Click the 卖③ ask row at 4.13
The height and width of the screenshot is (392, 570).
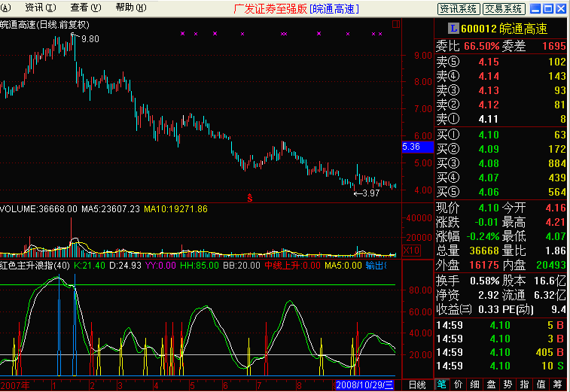(x=501, y=90)
